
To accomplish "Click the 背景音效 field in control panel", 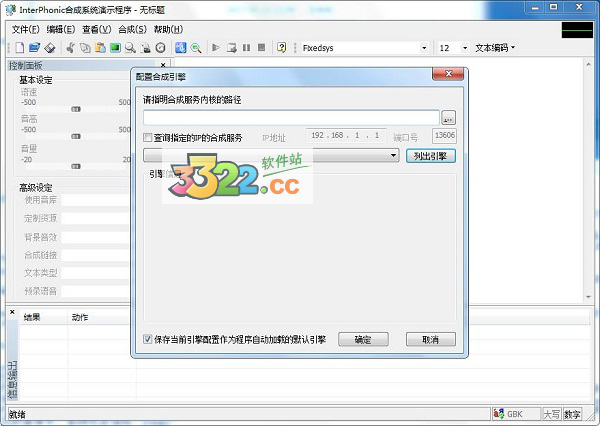I will pos(95,237).
